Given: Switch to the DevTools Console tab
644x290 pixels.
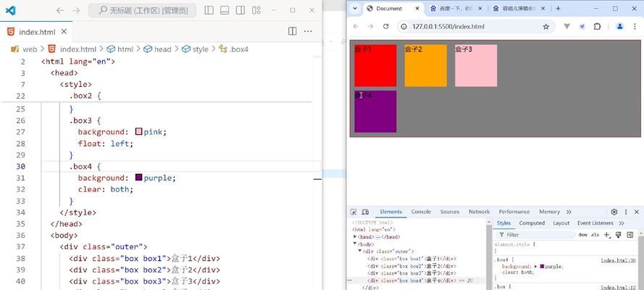Looking at the screenshot, I should click(x=421, y=212).
